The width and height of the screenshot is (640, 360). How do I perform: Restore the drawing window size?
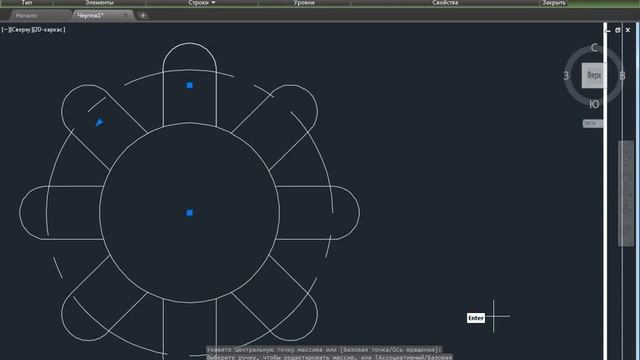pos(618,30)
